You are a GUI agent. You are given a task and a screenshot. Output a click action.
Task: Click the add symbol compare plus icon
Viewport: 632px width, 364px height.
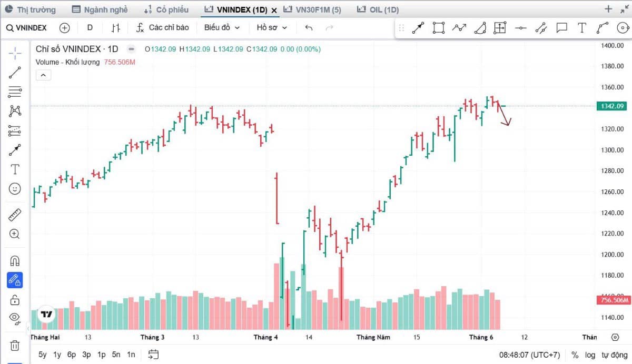pyautogui.click(x=64, y=28)
